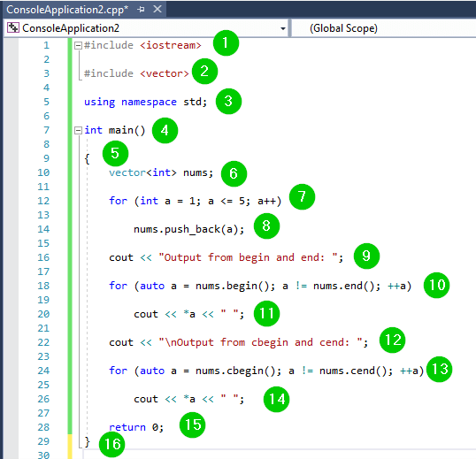Click green annotation circle number 7
Viewport: 476px width, 459px height.
(x=302, y=196)
